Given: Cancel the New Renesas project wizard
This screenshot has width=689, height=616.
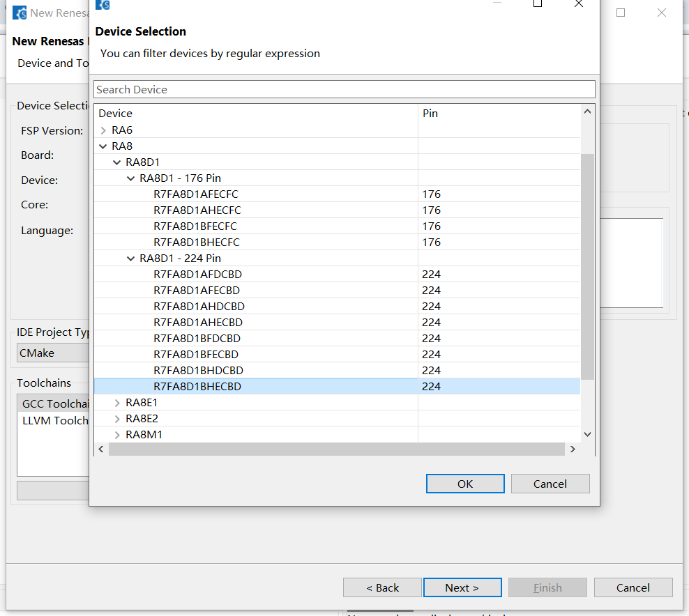Looking at the screenshot, I should (x=633, y=587).
